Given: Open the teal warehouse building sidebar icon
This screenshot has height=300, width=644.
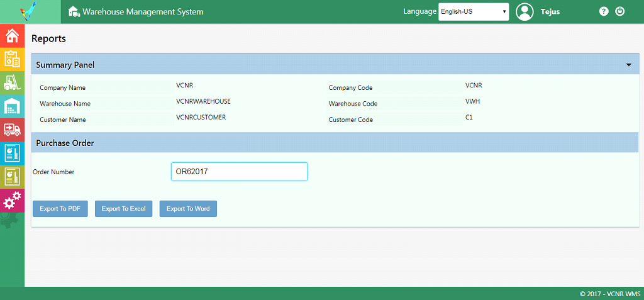Looking at the screenshot, I should (12, 106).
